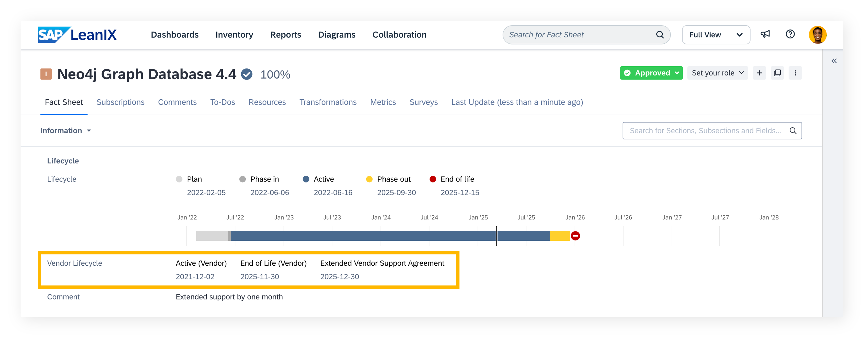The height and width of the screenshot is (343, 868).
Task: Click the Vendor Lifecycle field label
Action: [74, 263]
